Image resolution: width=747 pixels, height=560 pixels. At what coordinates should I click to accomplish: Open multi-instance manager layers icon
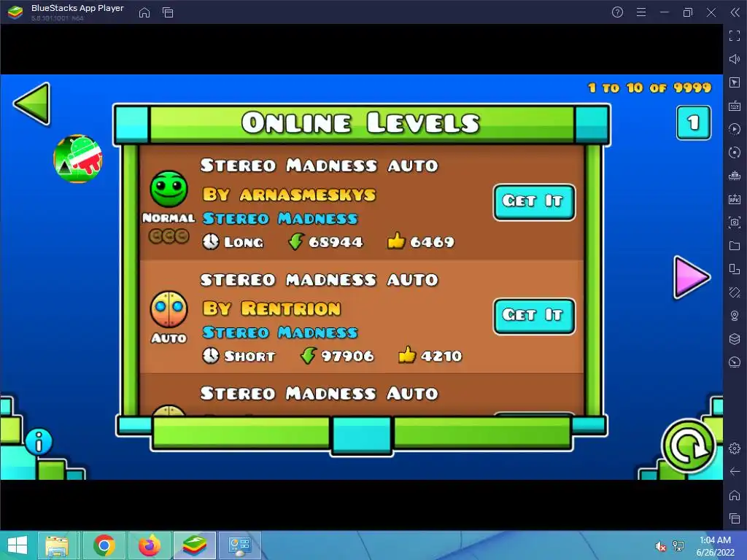click(735, 339)
